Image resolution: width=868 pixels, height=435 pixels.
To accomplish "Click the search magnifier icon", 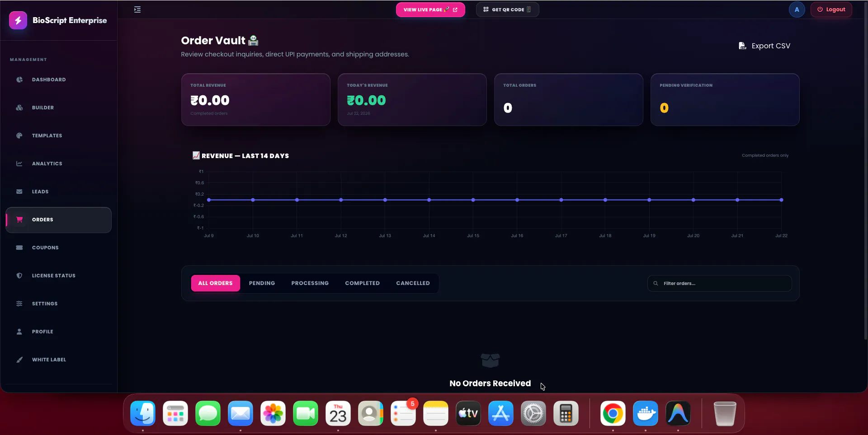I will point(656,283).
